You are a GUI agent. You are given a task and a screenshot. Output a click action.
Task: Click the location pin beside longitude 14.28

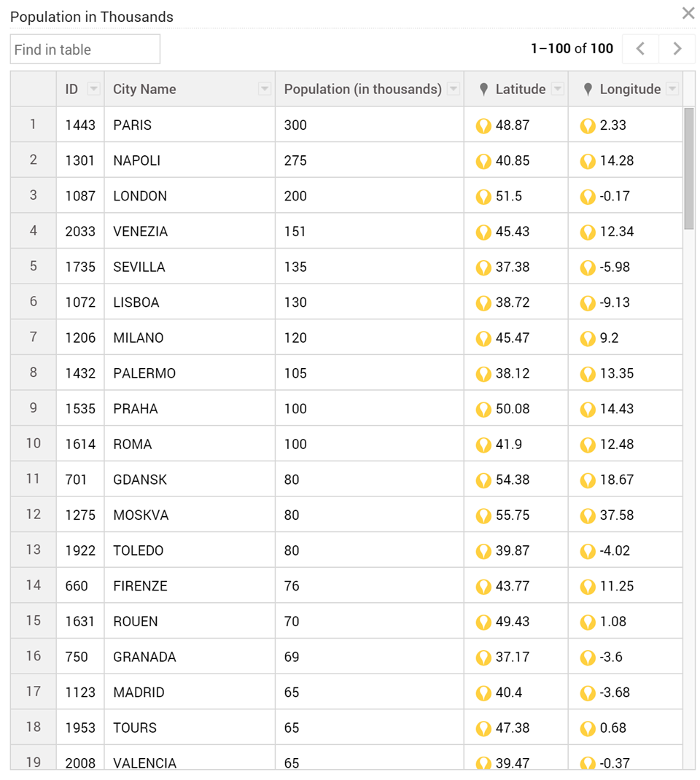tap(588, 161)
